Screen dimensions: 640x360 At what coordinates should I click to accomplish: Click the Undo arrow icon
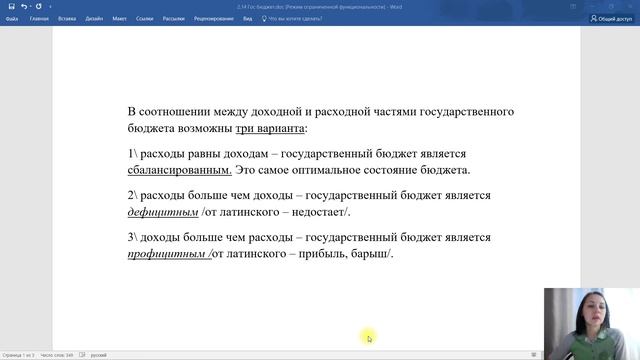coord(24,7)
